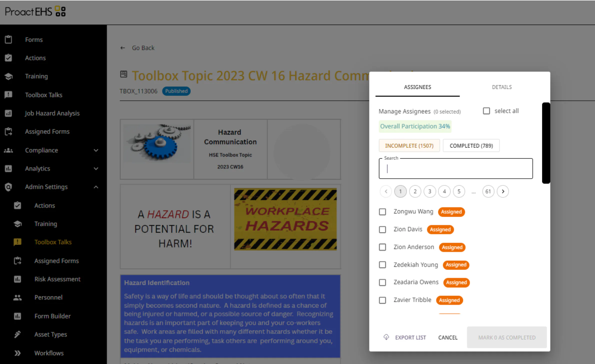The width and height of the screenshot is (595, 364).
Task: Click the Risk Assessment icon
Action: [x=17, y=279]
